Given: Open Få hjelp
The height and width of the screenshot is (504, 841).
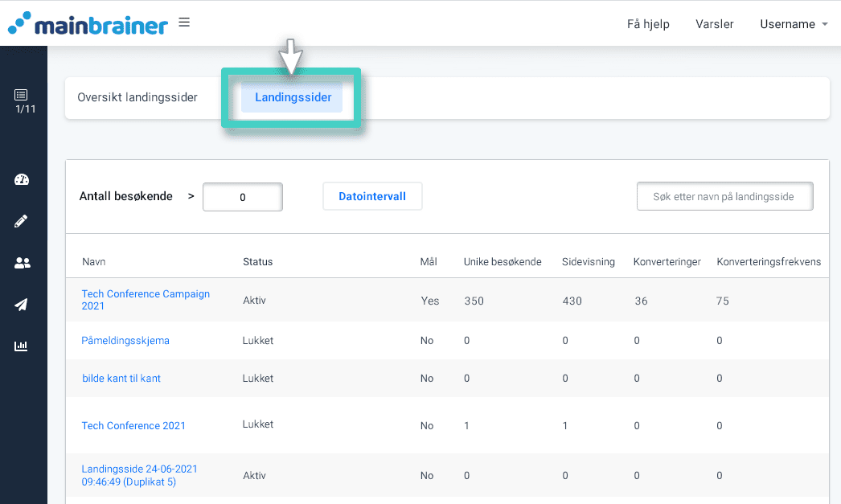Looking at the screenshot, I should point(648,24).
